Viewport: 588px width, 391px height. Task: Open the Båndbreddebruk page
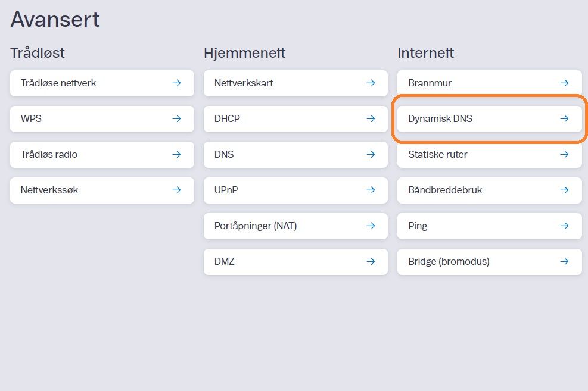click(x=489, y=190)
